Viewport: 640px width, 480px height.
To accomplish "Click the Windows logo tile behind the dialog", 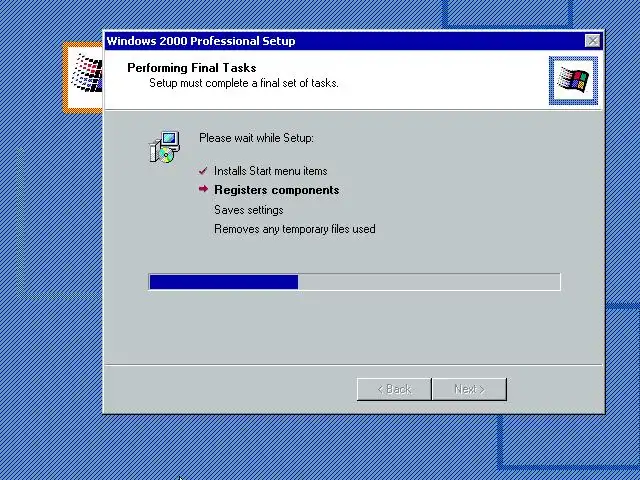I will tap(83, 77).
